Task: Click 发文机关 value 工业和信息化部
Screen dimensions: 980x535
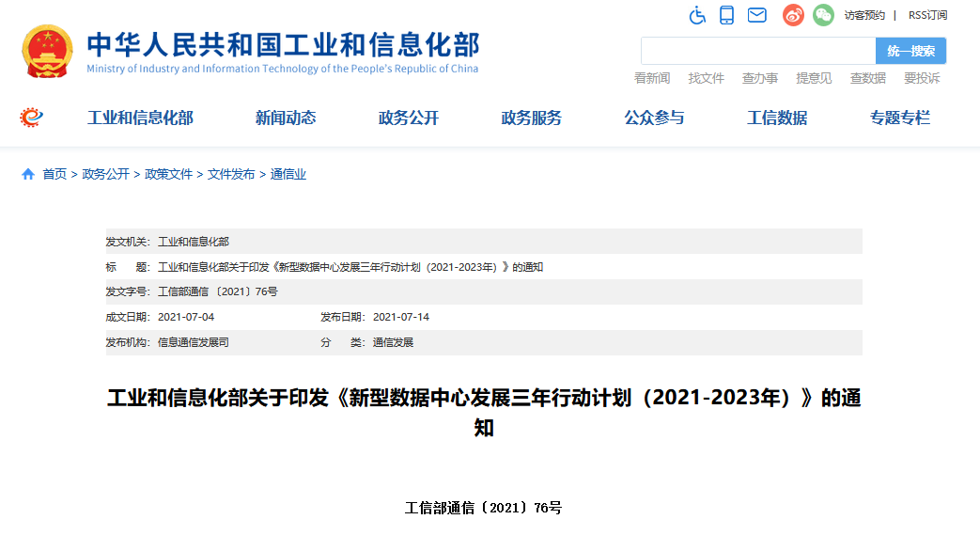Action: tap(194, 242)
